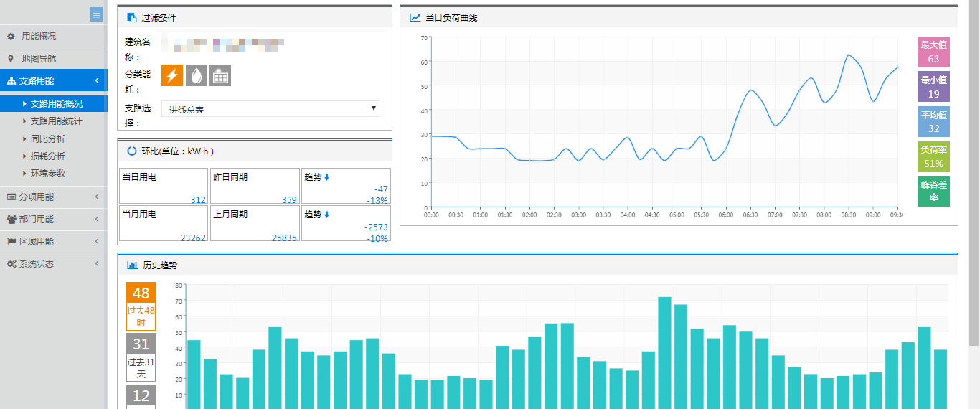The height and width of the screenshot is (409, 980).
Task: Select the 31 过去31天 history range
Action: [x=141, y=357]
